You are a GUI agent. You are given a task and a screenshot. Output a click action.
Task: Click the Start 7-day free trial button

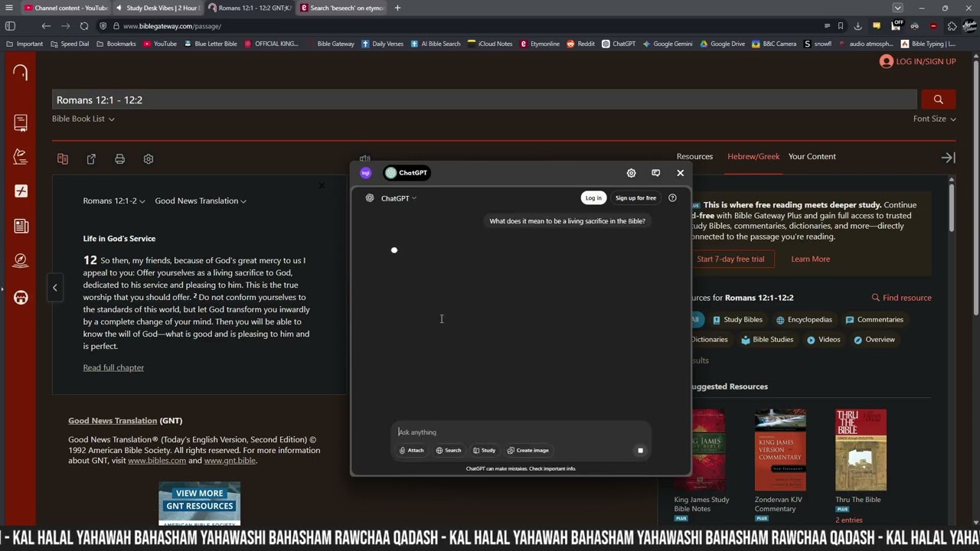730,259
